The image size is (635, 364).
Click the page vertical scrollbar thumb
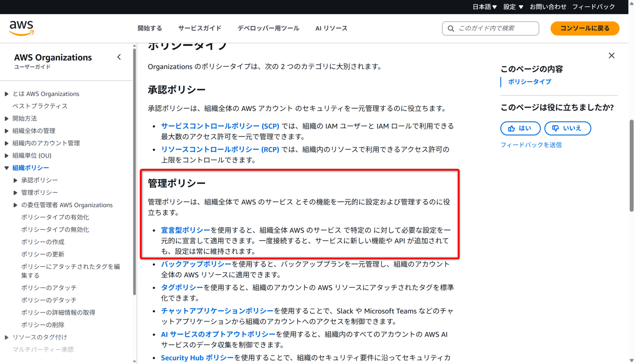coord(631,166)
